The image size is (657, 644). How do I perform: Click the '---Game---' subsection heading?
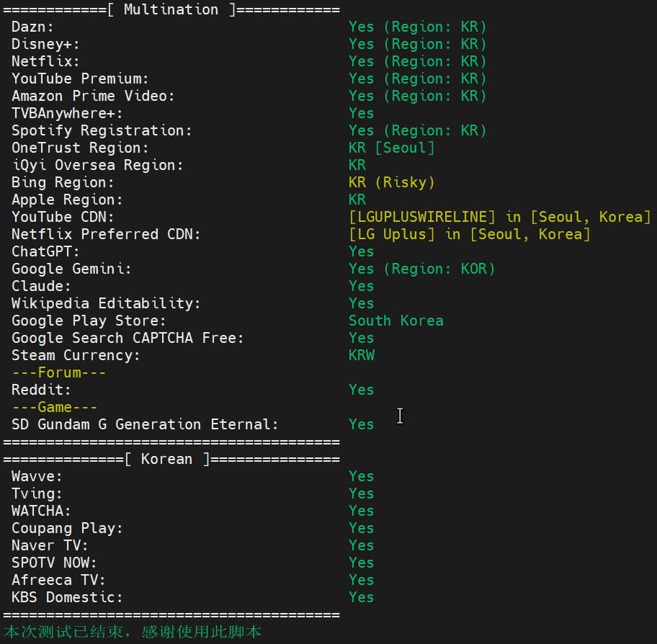(55, 407)
